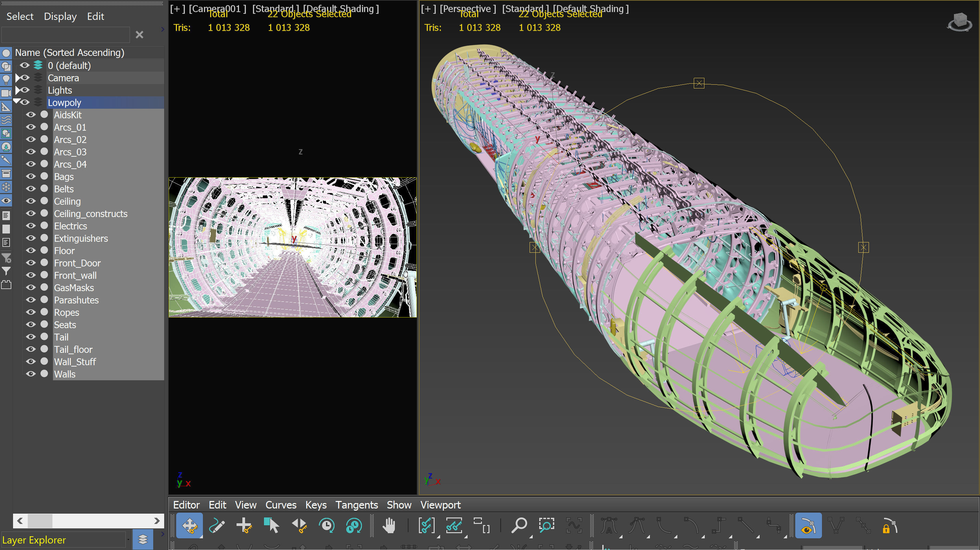Image resolution: width=980 pixels, height=550 pixels.
Task: Toggle Display Cameras filter icon
Action: 6,93
